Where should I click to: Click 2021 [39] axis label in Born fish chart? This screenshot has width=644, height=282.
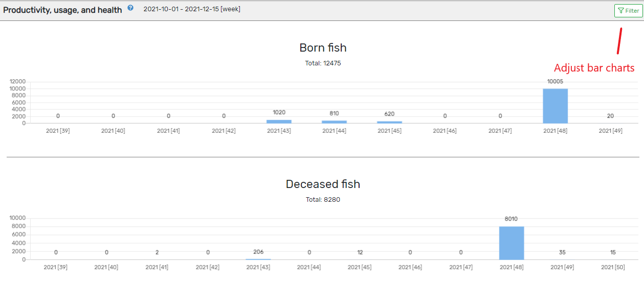[x=58, y=131]
